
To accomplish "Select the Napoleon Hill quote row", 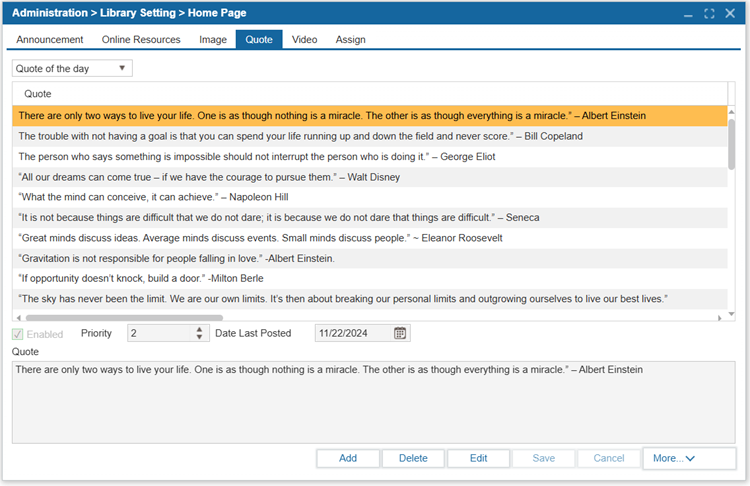I will (x=370, y=197).
